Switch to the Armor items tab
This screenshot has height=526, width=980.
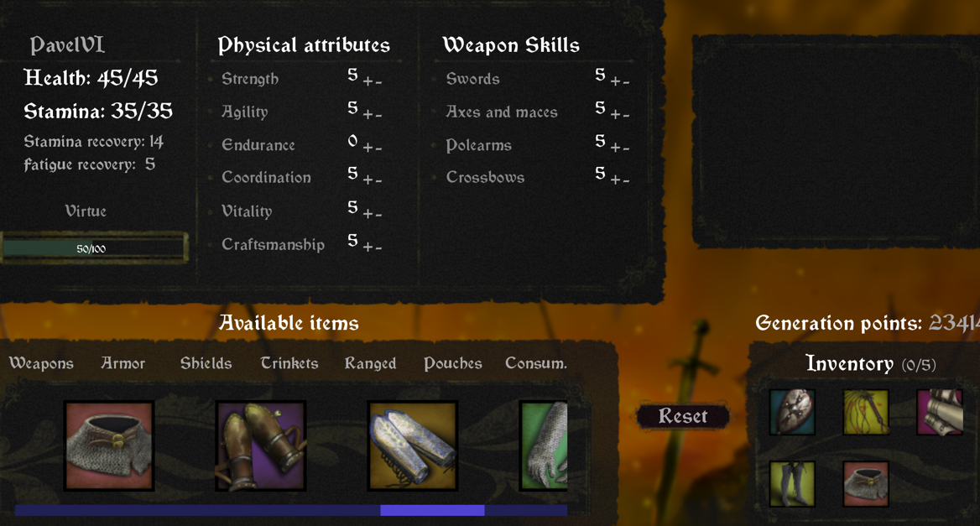(123, 363)
